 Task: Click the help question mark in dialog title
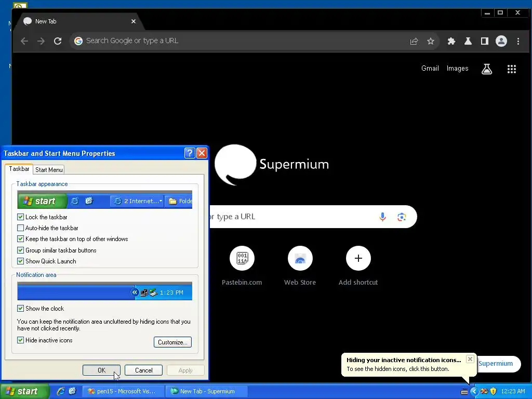pyautogui.click(x=190, y=153)
